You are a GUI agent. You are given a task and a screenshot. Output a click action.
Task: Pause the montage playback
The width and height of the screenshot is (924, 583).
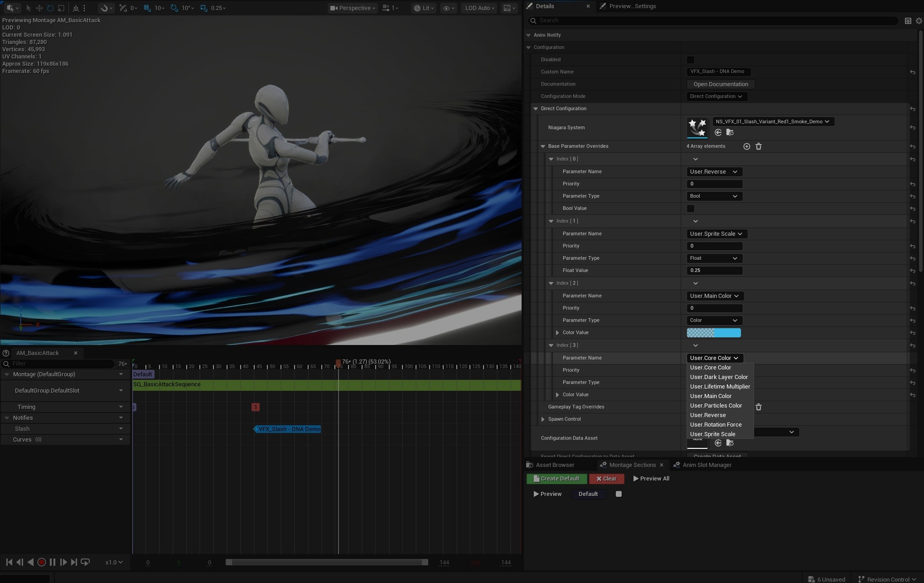53,562
